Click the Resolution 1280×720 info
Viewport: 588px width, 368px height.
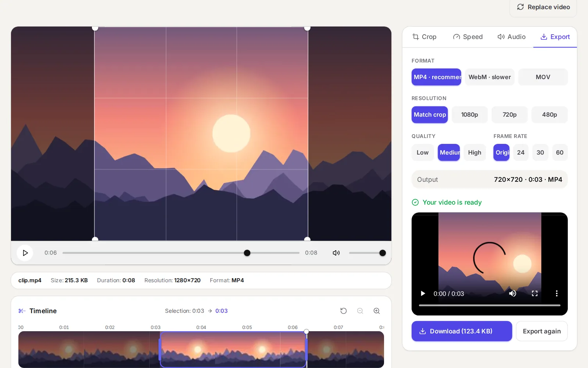172,280
